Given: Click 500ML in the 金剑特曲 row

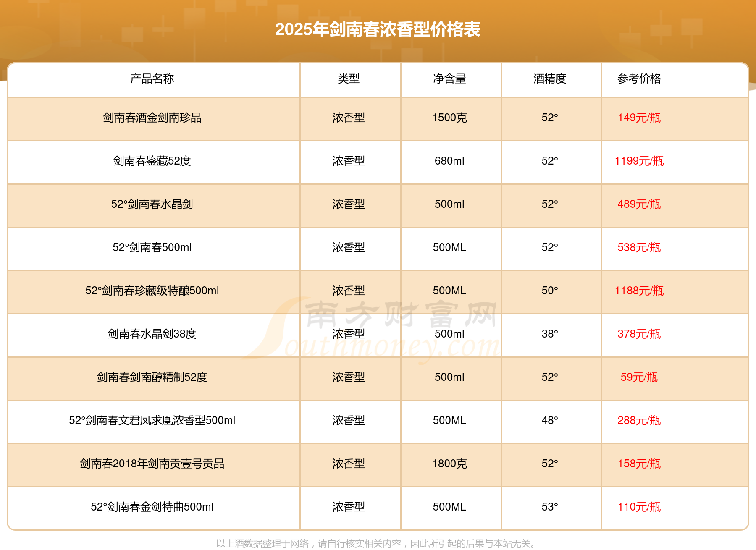Looking at the screenshot, I should click(x=449, y=507).
